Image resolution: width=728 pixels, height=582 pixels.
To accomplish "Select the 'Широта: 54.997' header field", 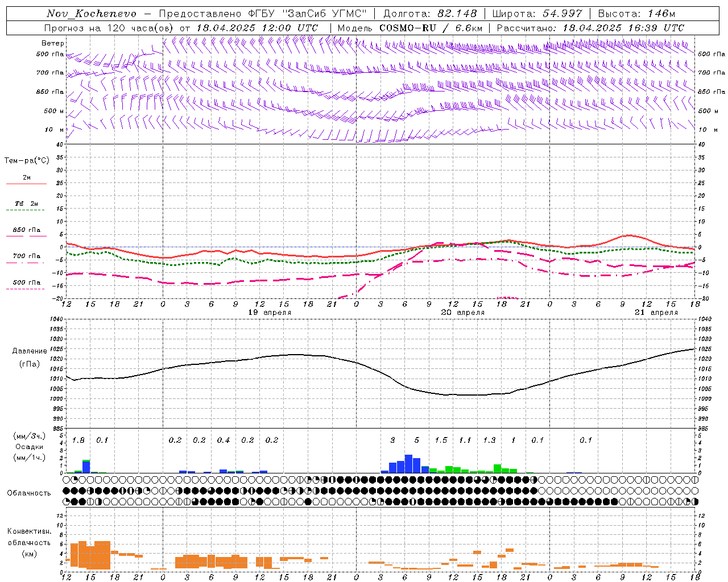I will pyautogui.click(x=537, y=14).
